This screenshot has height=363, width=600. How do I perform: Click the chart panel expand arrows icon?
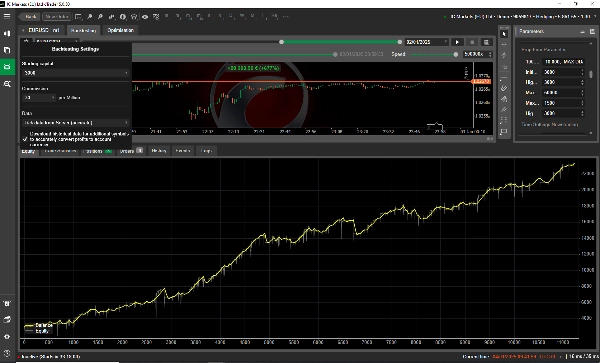(490, 138)
